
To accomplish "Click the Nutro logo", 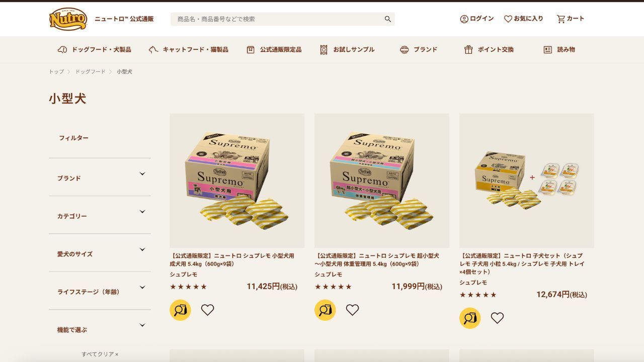I will pyautogui.click(x=68, y=19).
